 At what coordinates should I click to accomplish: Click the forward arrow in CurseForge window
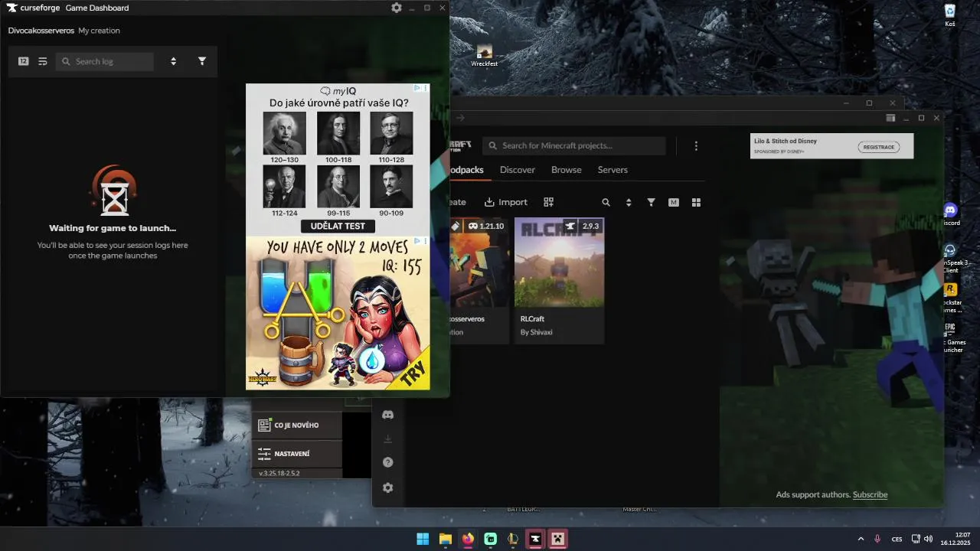point(460,118)
